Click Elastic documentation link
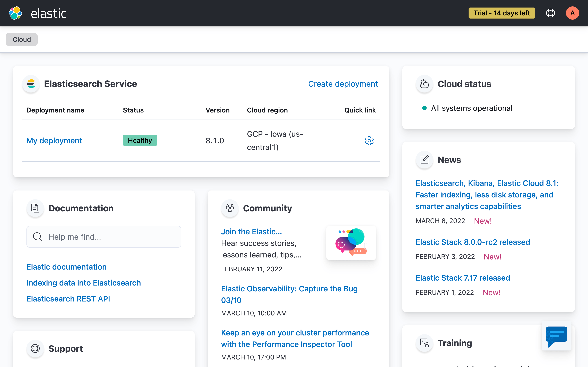The width and height of the screenshot is (588, 367). (x=67, y=266)
